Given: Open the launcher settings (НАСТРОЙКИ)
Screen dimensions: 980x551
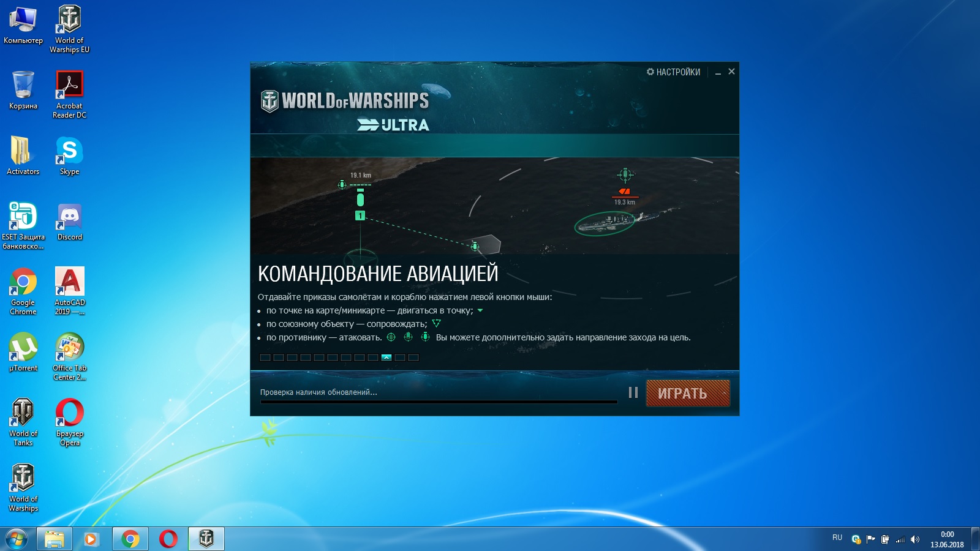Looking at the screenshot, I should 673,72.
